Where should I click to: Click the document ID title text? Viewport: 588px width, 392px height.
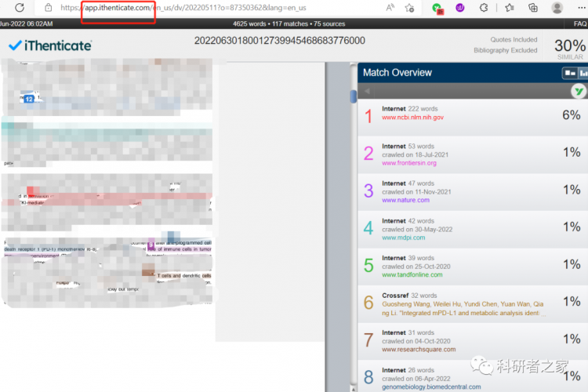coord(279,41)
